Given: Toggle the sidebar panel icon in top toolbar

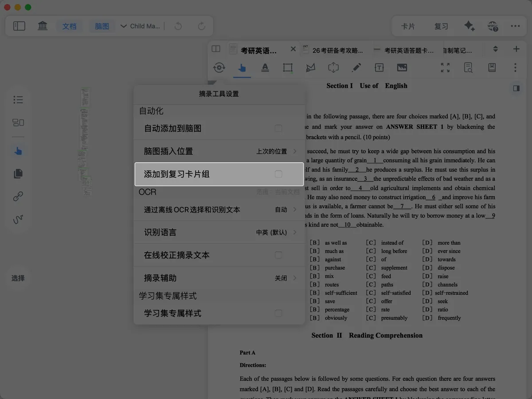Looking at the screenshot, I should (19, 26).
